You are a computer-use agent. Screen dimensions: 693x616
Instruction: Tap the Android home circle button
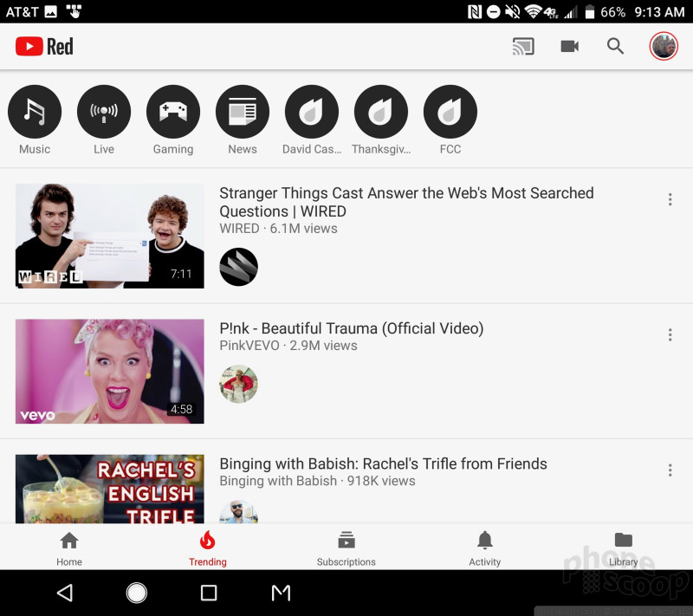(137, 593)
